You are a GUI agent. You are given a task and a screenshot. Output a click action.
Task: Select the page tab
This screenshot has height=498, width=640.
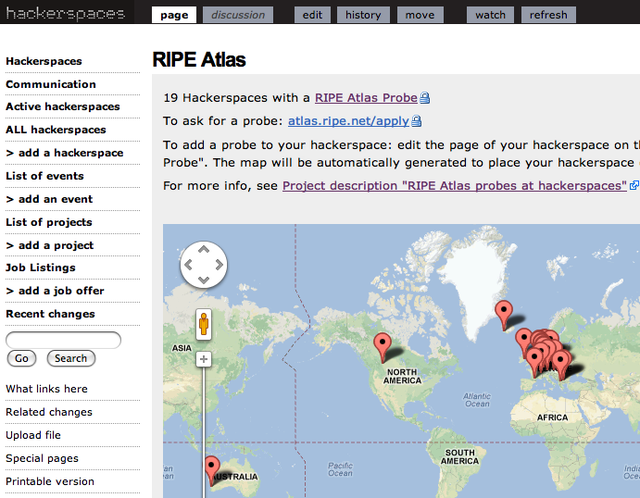(x=174, y=15)
